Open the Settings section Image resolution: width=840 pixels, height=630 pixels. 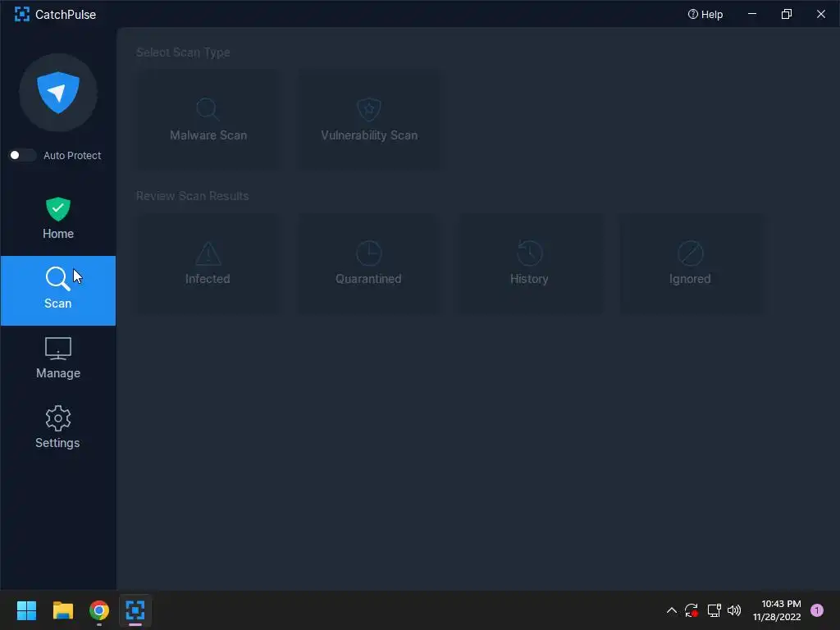coord(58,427)
